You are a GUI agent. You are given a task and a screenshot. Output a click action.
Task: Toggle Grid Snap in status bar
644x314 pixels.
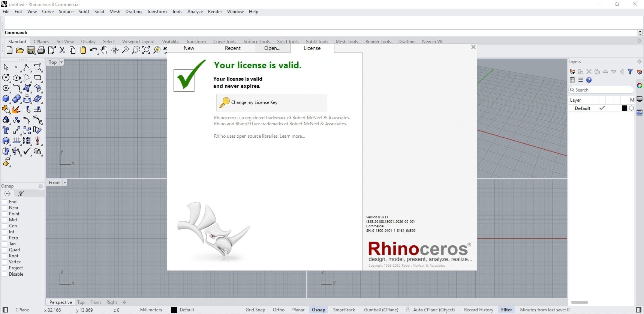click(255, 310)
